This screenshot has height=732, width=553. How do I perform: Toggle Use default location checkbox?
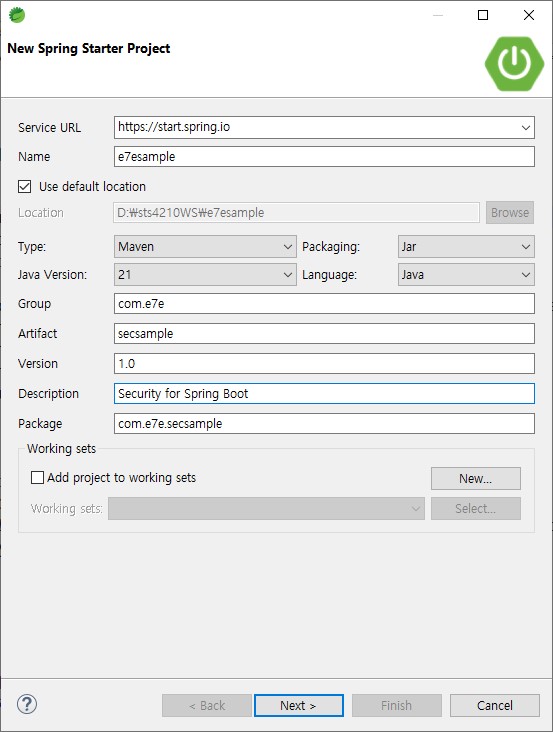25,187
